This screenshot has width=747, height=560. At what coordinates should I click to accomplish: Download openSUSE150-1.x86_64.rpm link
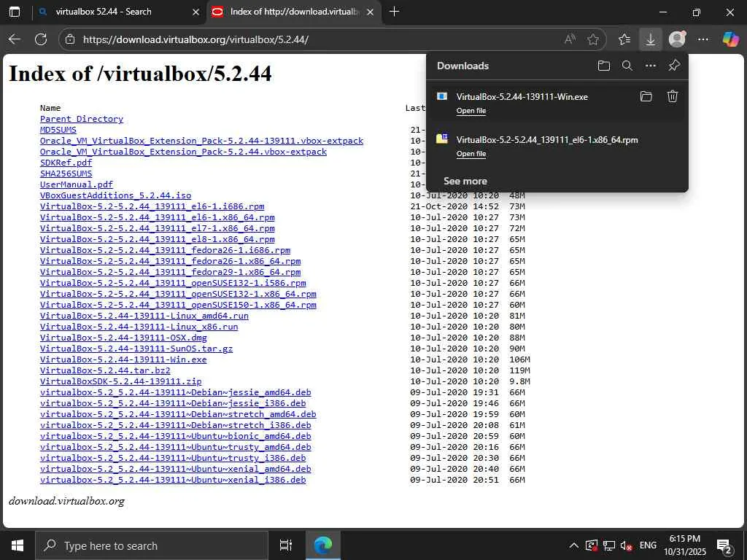pyautogui.click(x=178, y=306)
